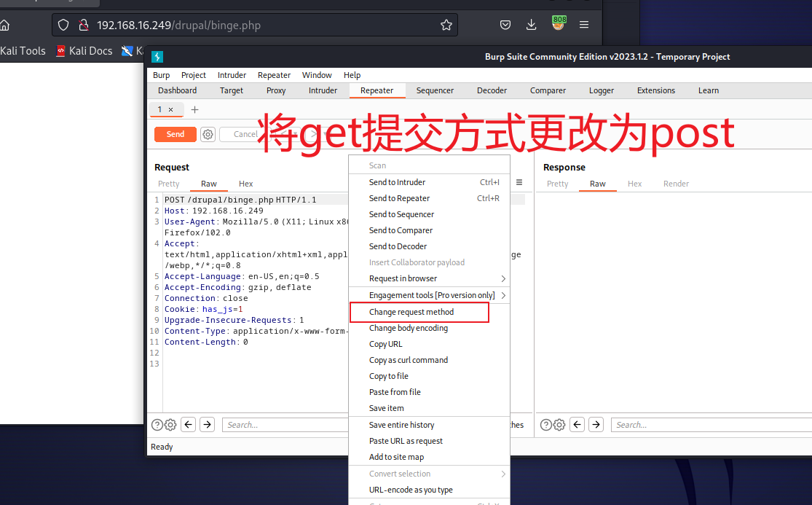This screenshot has width=812, height=505.
Task: Switch to the Decoder tab
Action: pyautogui.click(x=492, y=90)
